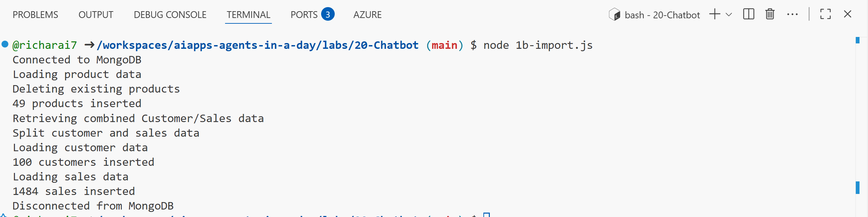Click the bash terminal icon

pos(614,15)
